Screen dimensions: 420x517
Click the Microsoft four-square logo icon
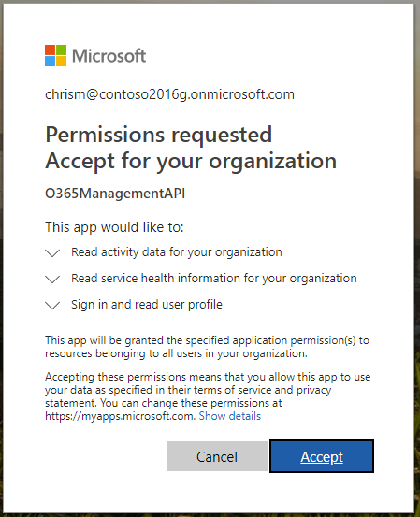point(55,55)
